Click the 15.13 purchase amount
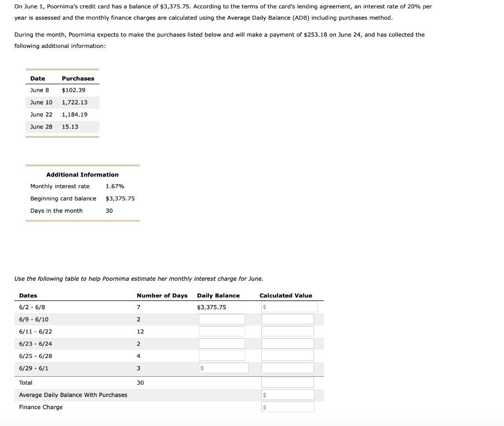 pos(70,127)
